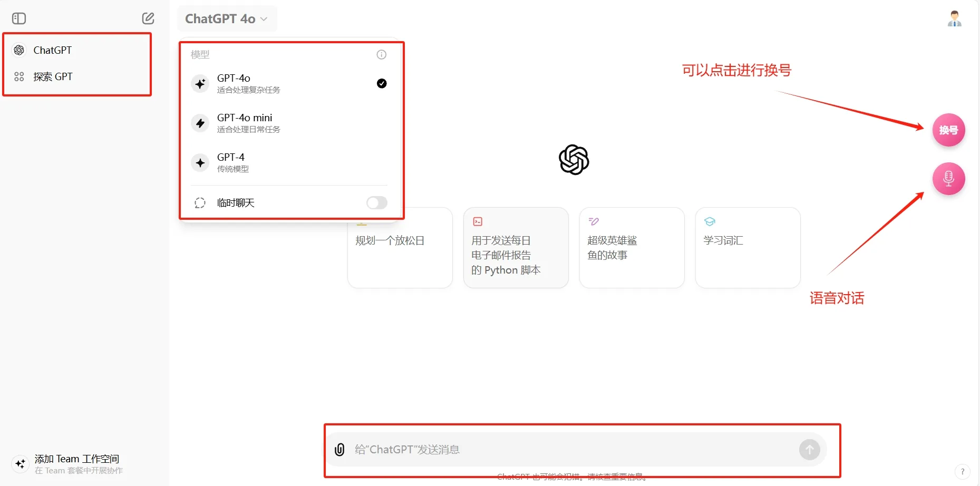Click the 探索 GPT grid icon
Screen dimensions: 980x486
pos(19,76)
